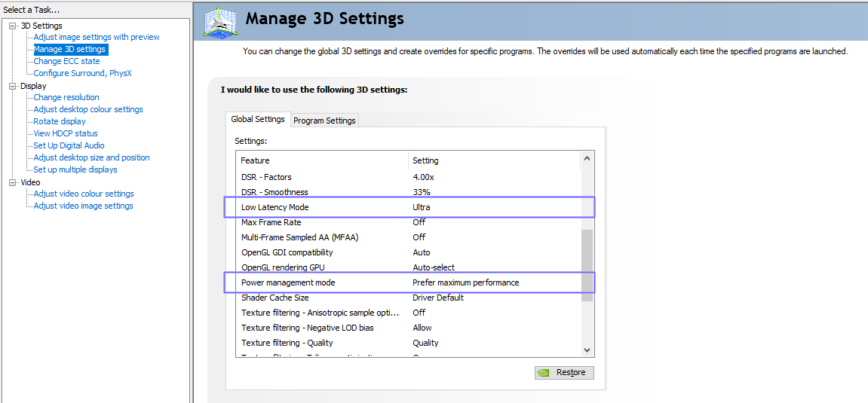Open View HDCP status page

(66, 133)
